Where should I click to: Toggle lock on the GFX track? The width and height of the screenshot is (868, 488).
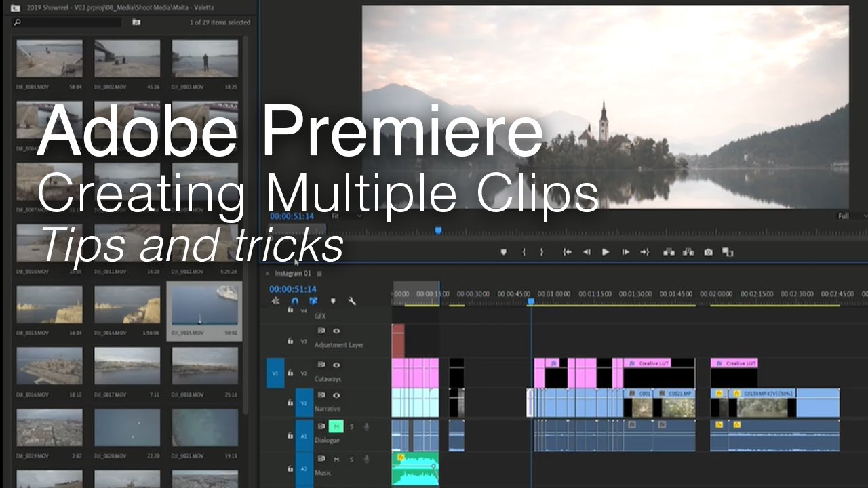290,309
